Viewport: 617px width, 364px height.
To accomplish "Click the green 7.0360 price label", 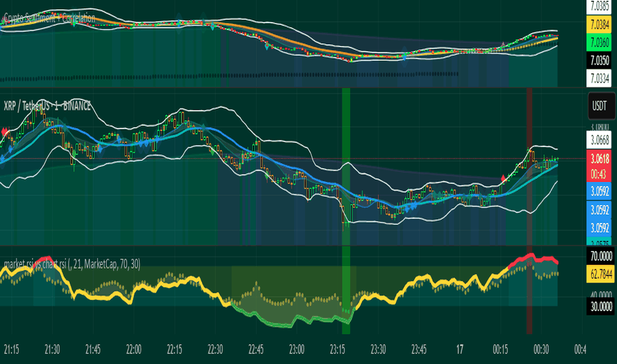I will (x=600, y=42).
